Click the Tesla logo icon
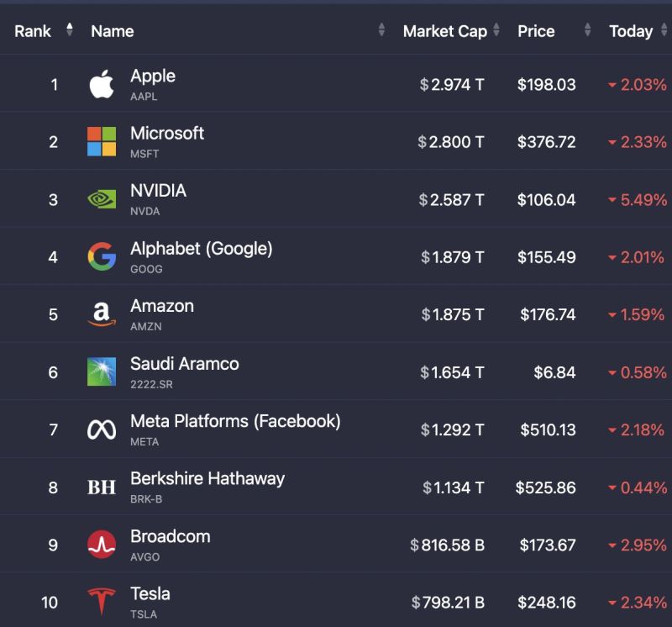Screen dimensions: 672x627 102,602
